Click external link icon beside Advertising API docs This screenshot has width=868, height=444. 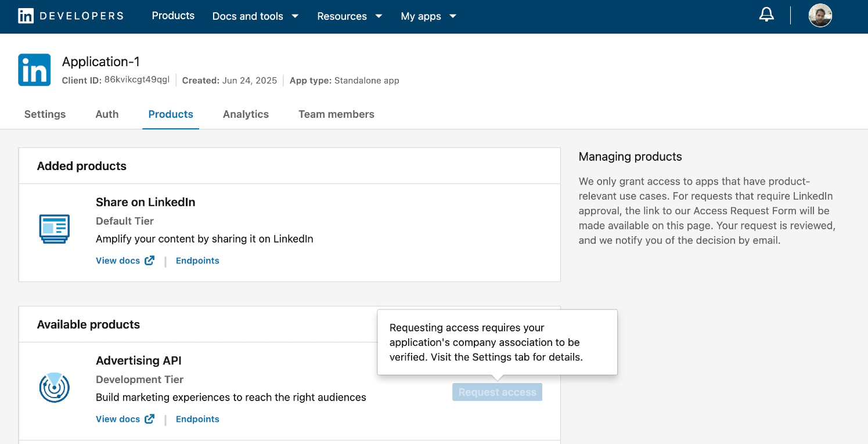150,419
